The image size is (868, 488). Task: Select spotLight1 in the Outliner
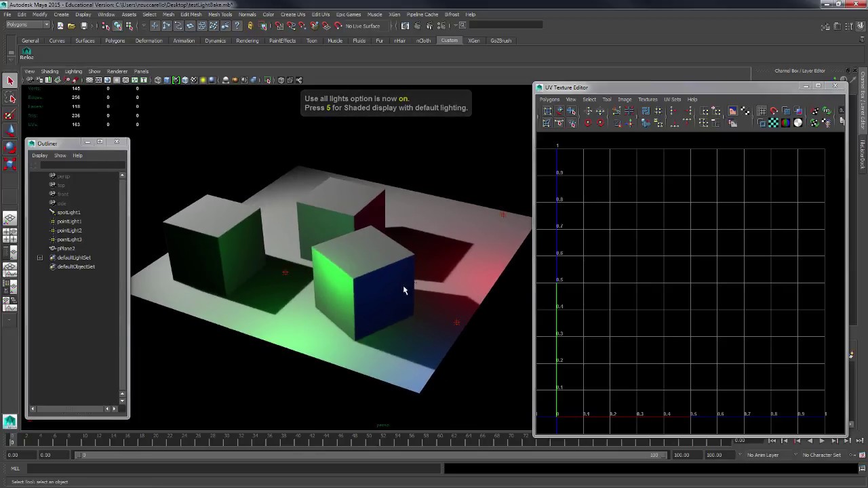(68, 212)
